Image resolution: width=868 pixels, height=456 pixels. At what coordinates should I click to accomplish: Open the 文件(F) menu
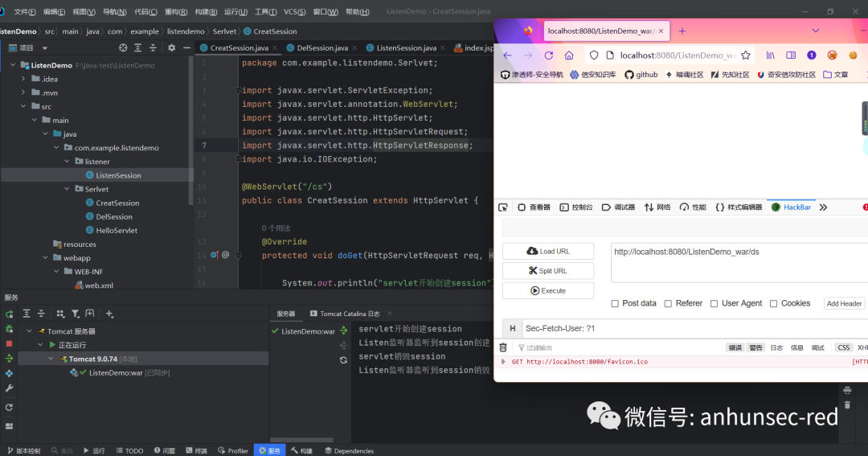point(25,11)
